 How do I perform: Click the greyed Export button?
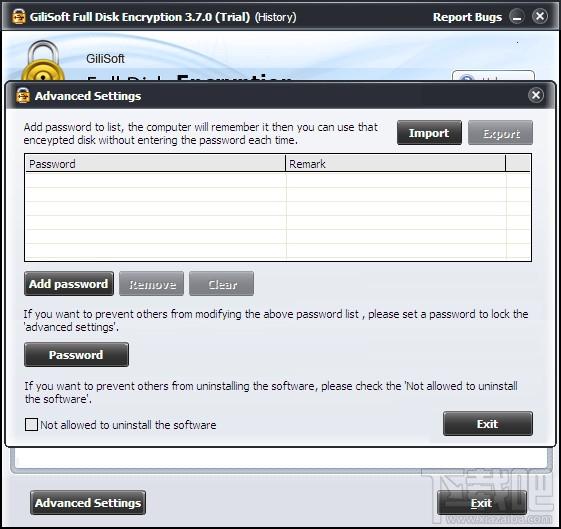pos(500,133)
